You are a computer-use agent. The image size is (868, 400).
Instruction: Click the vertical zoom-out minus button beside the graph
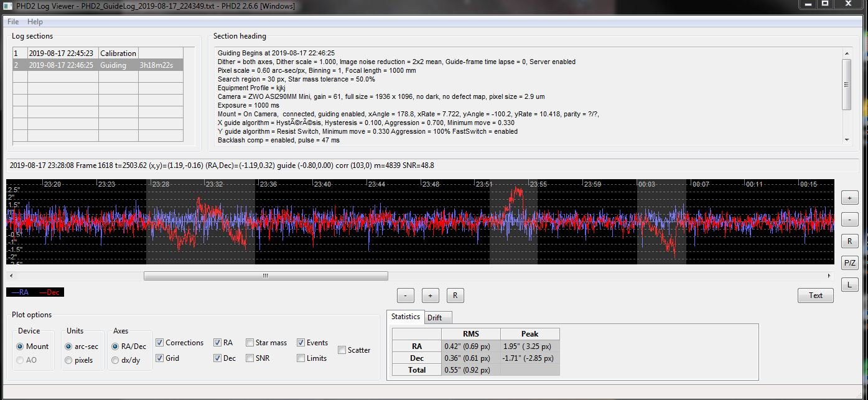pyautogui.click(x=849, y=220)
